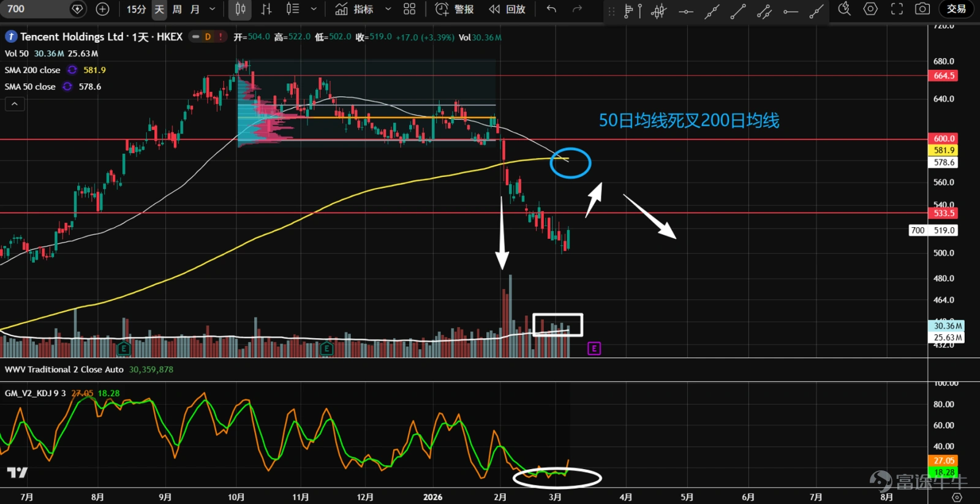Click the Vol 50 indicator legend
This screenshot has width=980, height=504.
click(17, 54)
